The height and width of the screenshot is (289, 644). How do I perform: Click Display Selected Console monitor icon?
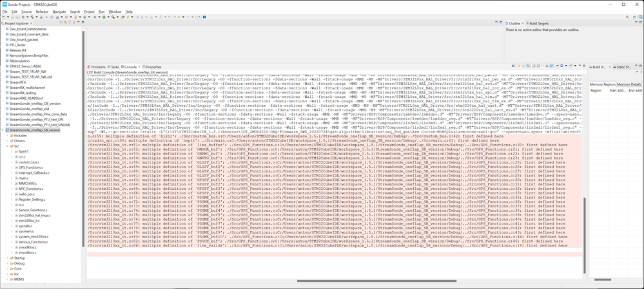tap(561, 66)
